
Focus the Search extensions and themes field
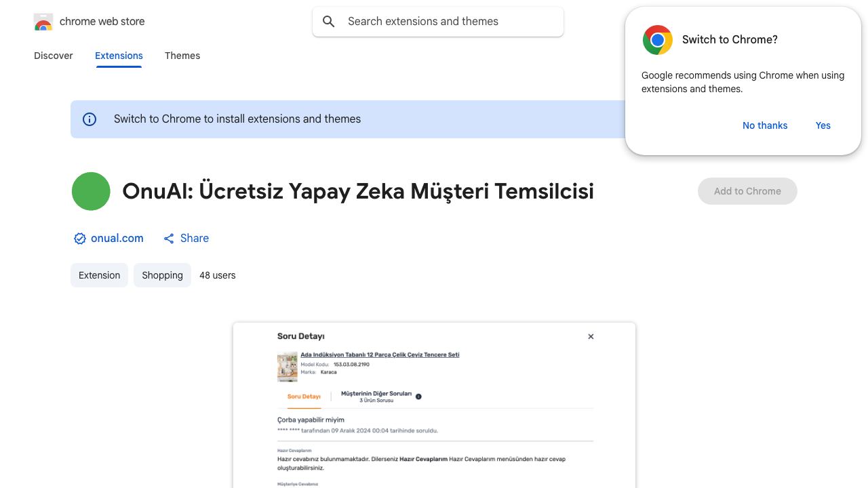438,22
